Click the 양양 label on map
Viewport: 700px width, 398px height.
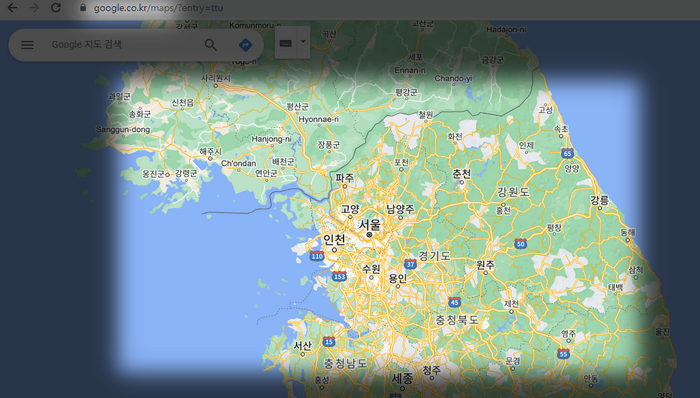571,168
